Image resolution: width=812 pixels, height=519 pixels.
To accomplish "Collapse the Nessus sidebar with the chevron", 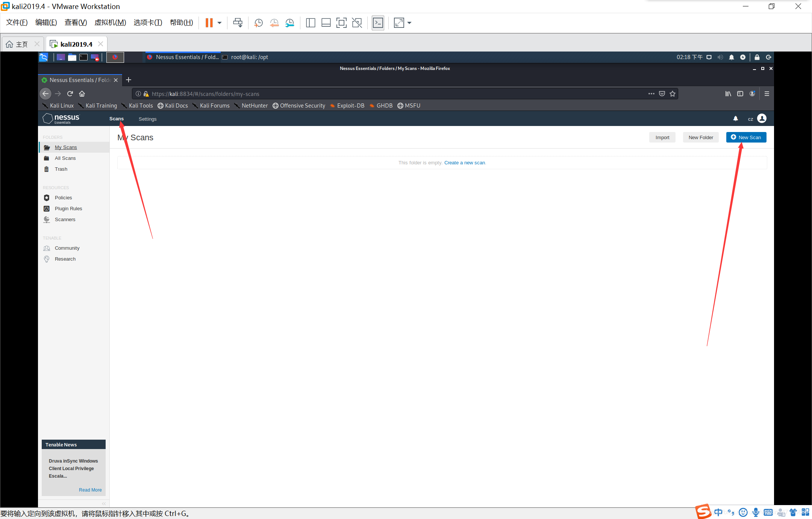I will (104, 504).
